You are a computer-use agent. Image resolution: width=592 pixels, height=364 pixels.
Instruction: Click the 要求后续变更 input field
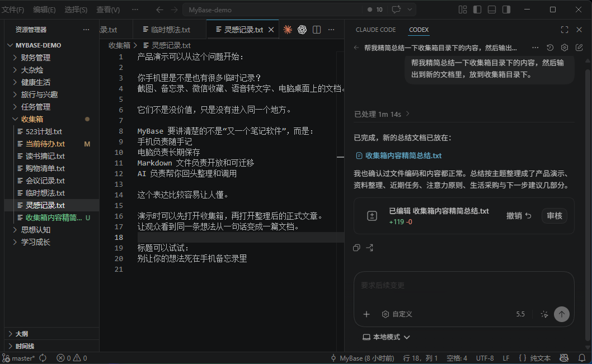coord(464,286)
